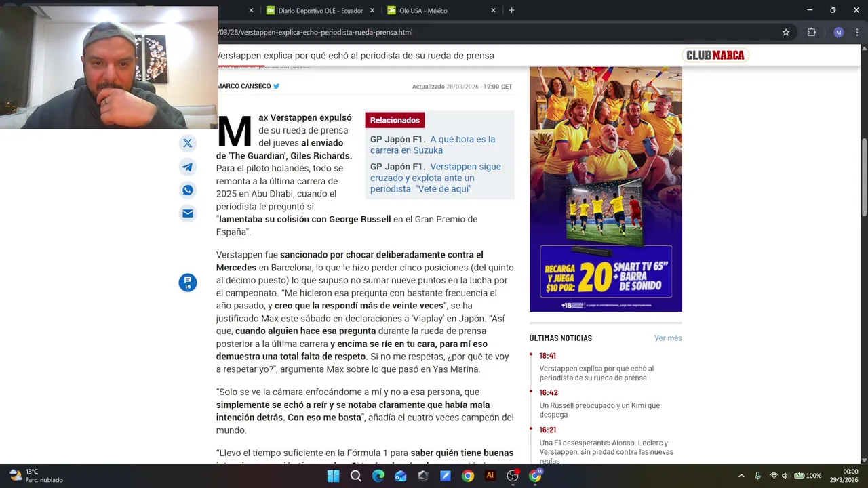This screenshot has height=488, width=868.
Task: Open Windows Start menu
Action: [x=333, y=476]
